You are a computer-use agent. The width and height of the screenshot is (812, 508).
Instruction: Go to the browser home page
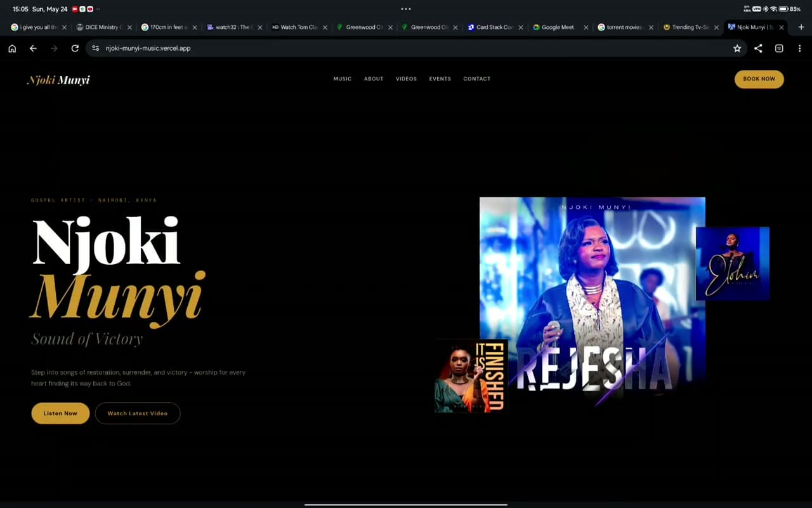(12, 48)
